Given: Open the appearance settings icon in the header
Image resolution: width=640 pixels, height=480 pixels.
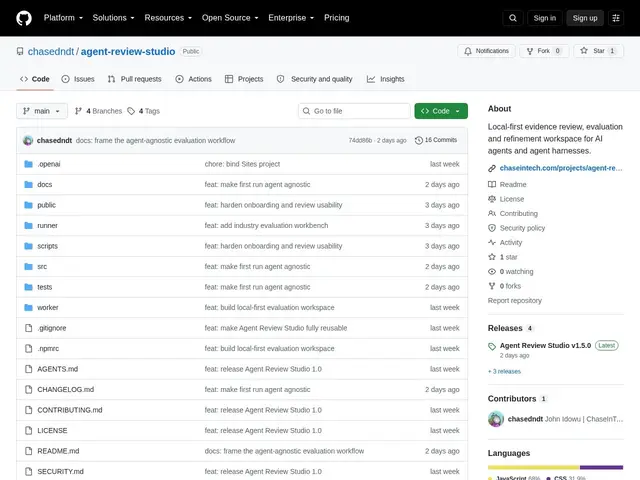Looking at the screenshot, I should 616,18.
